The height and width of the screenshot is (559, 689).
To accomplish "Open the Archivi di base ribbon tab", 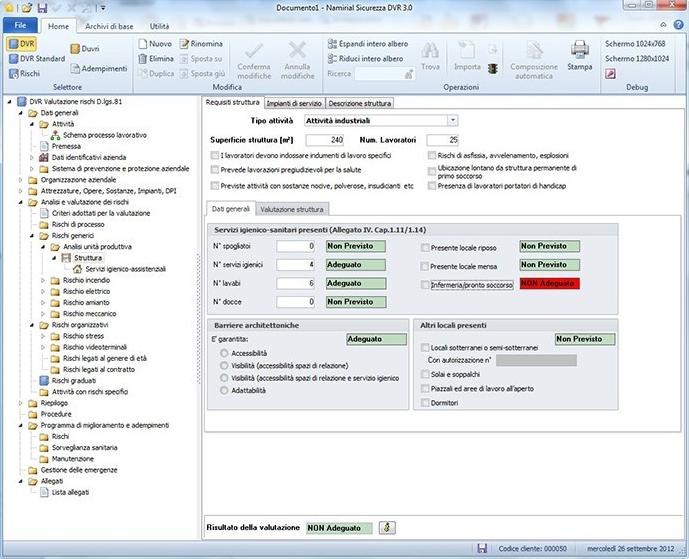I will click(108, 24).
